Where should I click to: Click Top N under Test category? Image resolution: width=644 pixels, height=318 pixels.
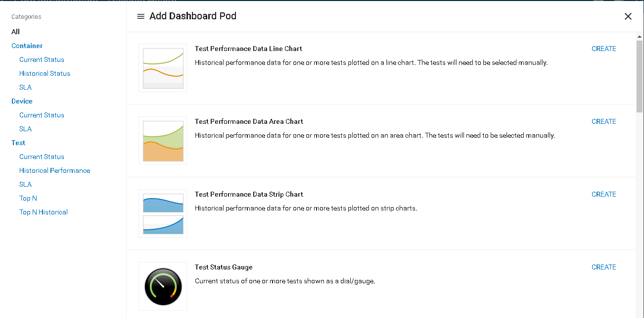coord(28,198)
